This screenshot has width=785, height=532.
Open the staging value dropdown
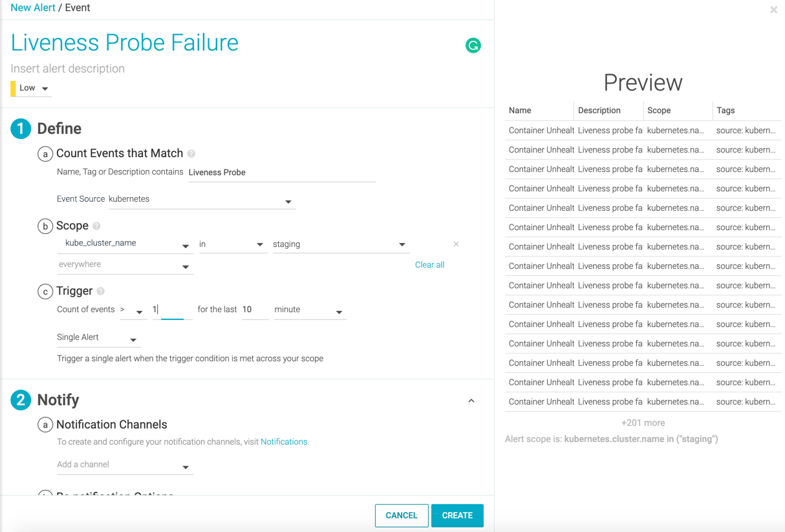point(340,244)
